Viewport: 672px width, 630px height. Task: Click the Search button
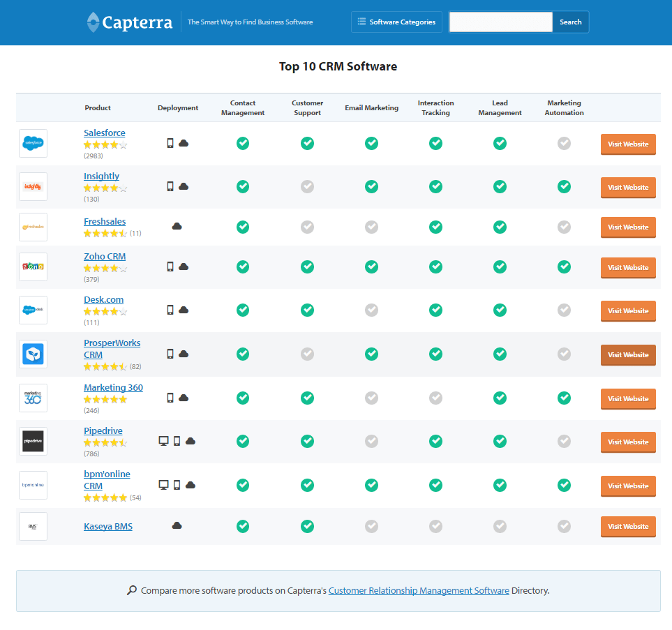pos(570,22)
